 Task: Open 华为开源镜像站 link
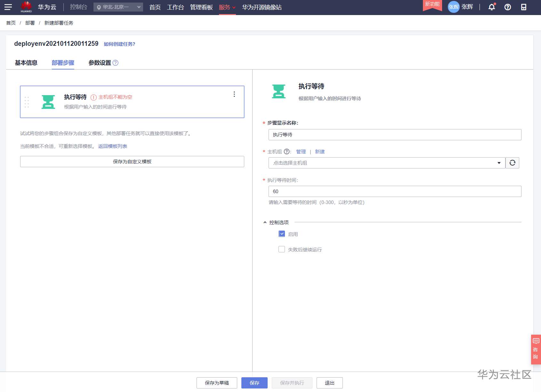point(262,7)
